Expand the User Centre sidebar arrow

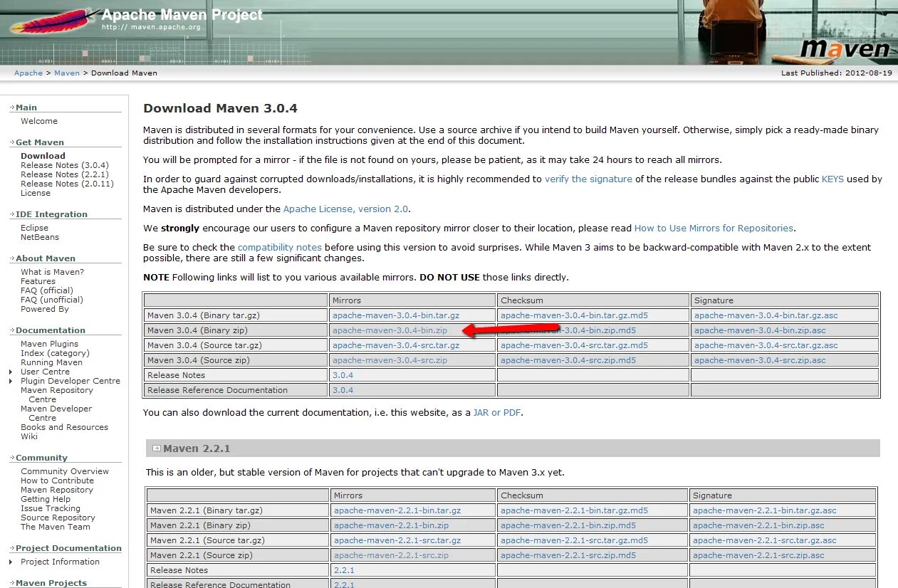click(11, 372)
